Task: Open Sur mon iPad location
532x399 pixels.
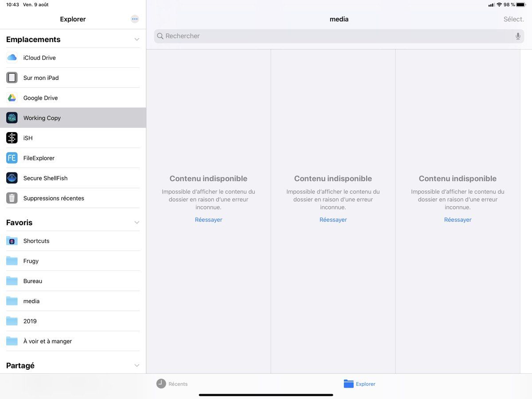Action: 41,78
